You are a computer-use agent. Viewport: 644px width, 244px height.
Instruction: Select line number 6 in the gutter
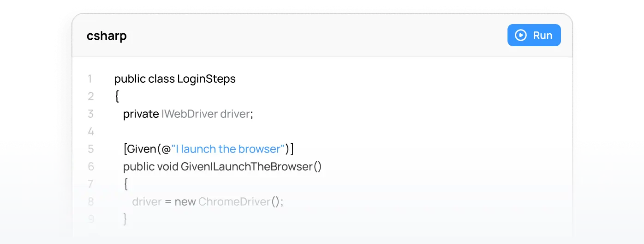[90, 166]
